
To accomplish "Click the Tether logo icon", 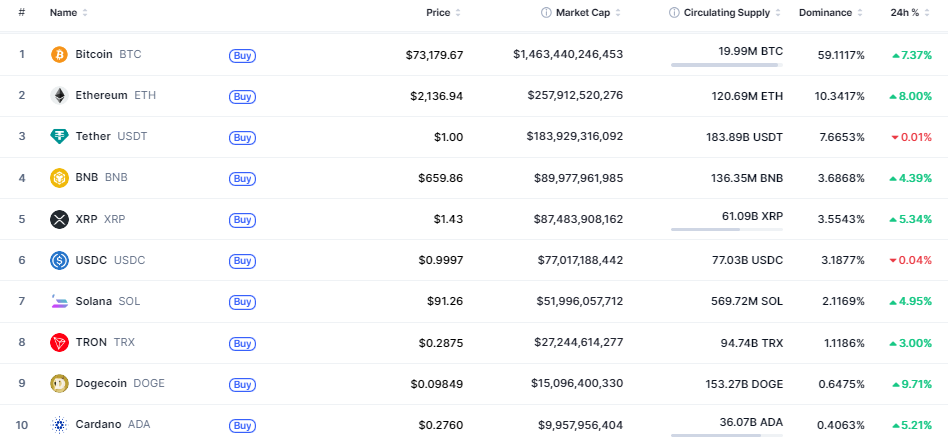I will (x=59, y=136).
